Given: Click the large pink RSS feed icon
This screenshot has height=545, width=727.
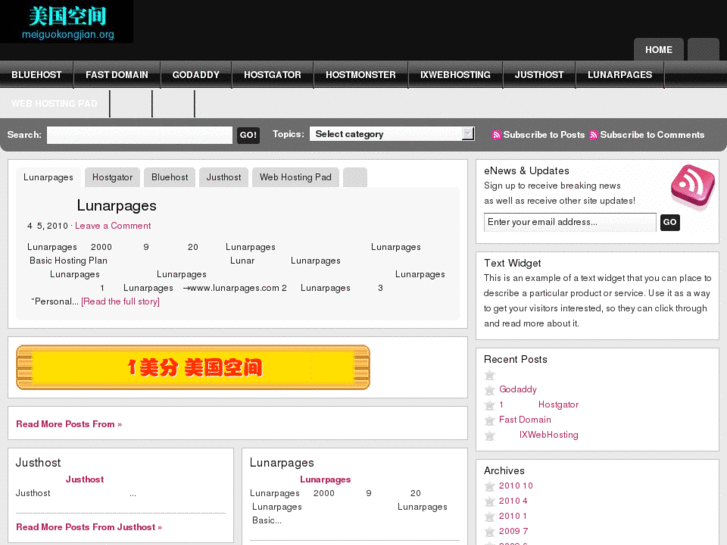Looking at the screenshot, I should pyautogui.click(x=693, y=186).
